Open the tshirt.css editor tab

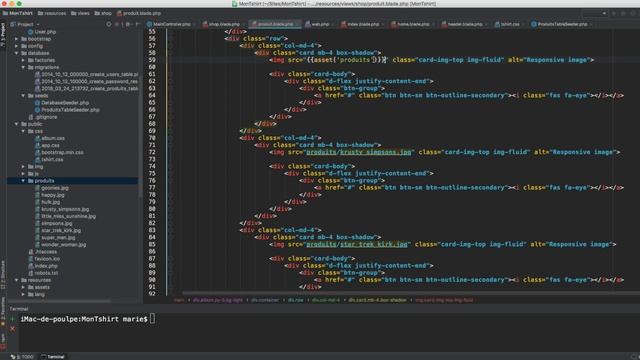click(507, 24)
